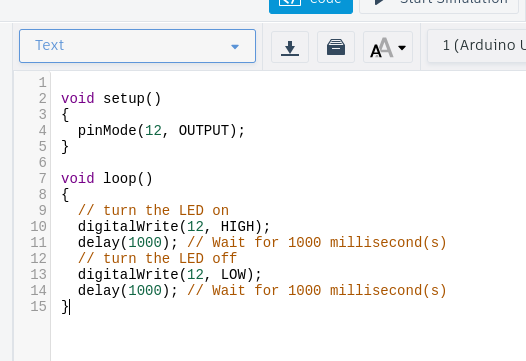Open the Arduino board selector dropdown
Image resolution: width=526 pixels, height=361 pixels.
[477, 46]
